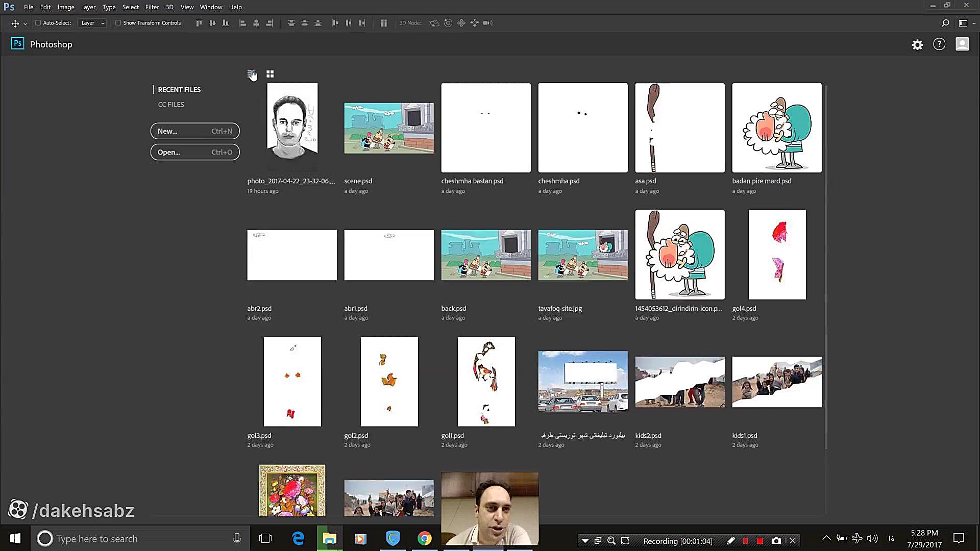Click the Distribute bottom edges icon
980x551 pixels.
[318, 23]
